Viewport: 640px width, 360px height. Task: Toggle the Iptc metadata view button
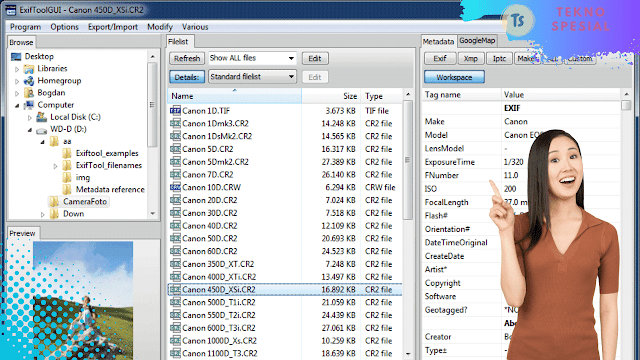click(x=499, y=58)
